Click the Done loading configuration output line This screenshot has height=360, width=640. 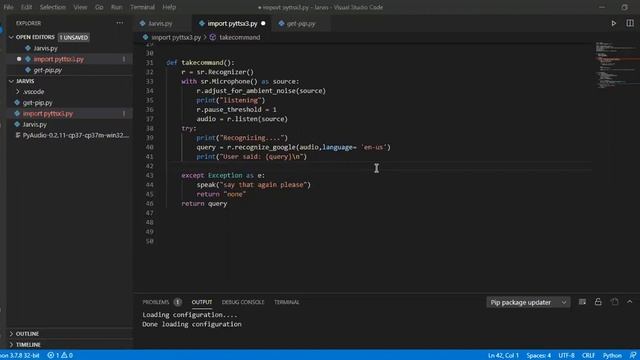point(192,324)
